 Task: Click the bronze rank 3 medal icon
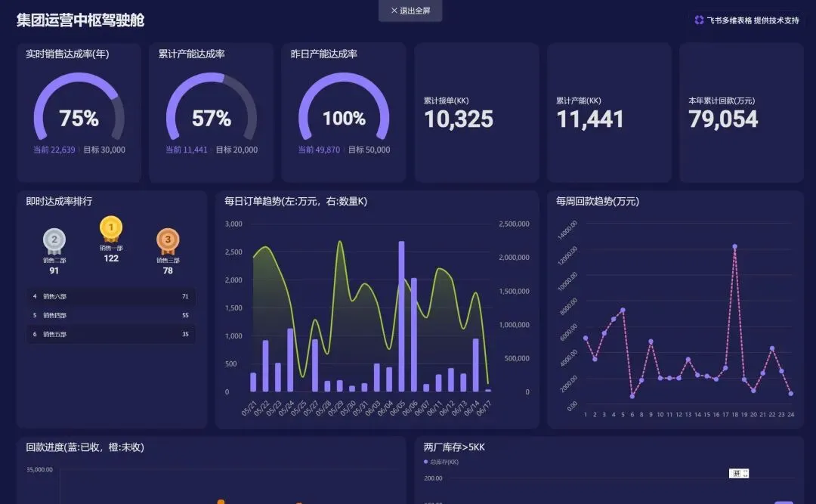[x=168, y=240]
